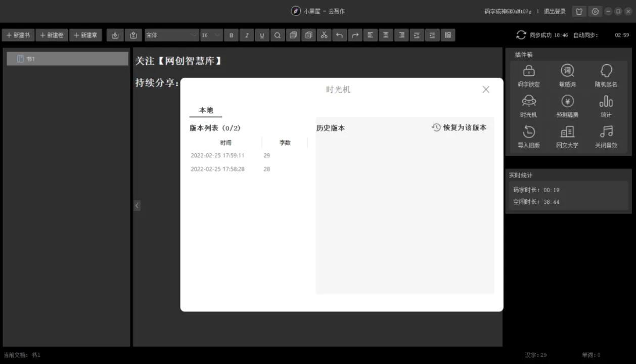This screenshot has height=364, width=636.
Task: Open the font size 16 dropdown
Action: [210, 35]
